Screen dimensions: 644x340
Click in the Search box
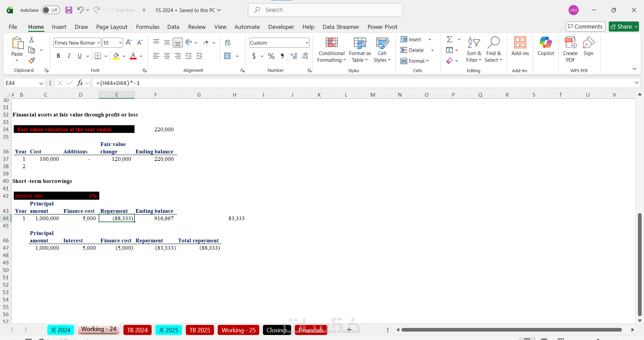coord(325,10)
